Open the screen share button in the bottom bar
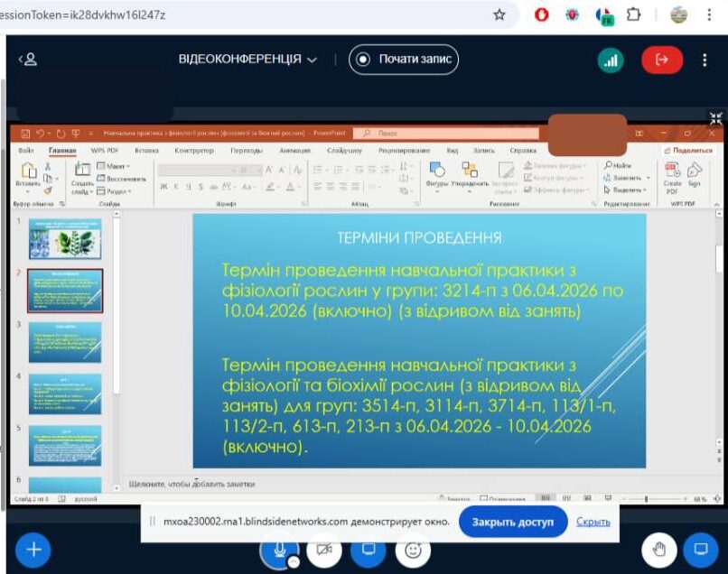Screen dimensions: 728x574 click(369, 549)
